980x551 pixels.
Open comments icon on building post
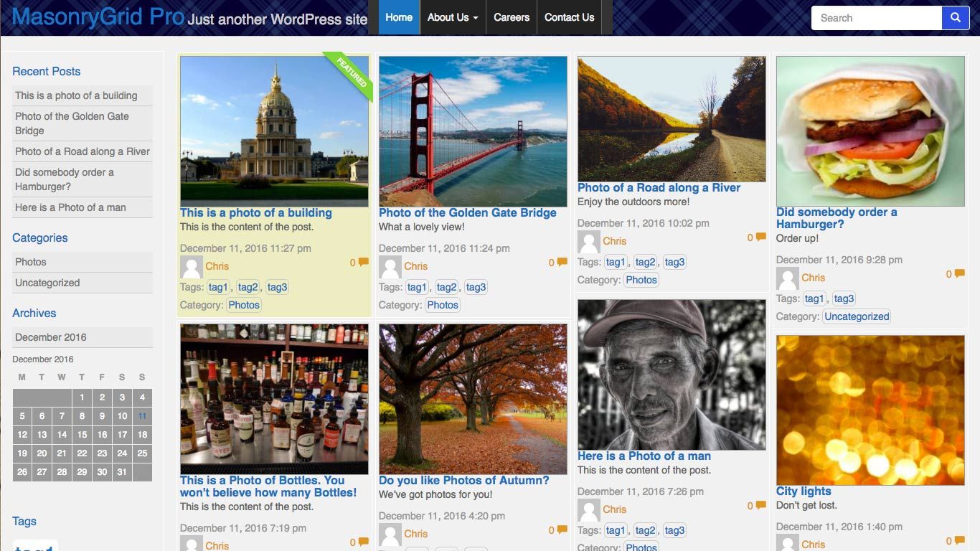(x=363, y=263)
